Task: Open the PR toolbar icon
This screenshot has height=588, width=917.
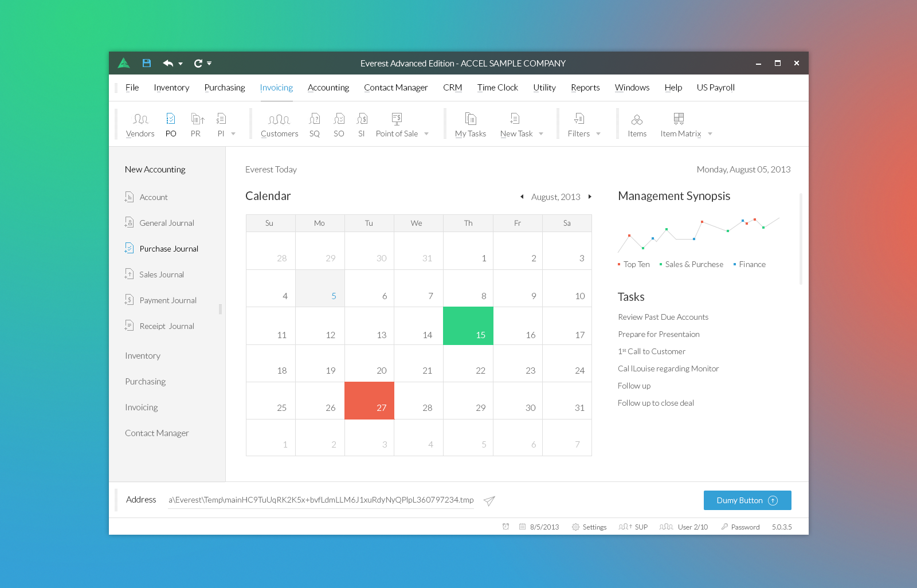Action: [196, 126]
